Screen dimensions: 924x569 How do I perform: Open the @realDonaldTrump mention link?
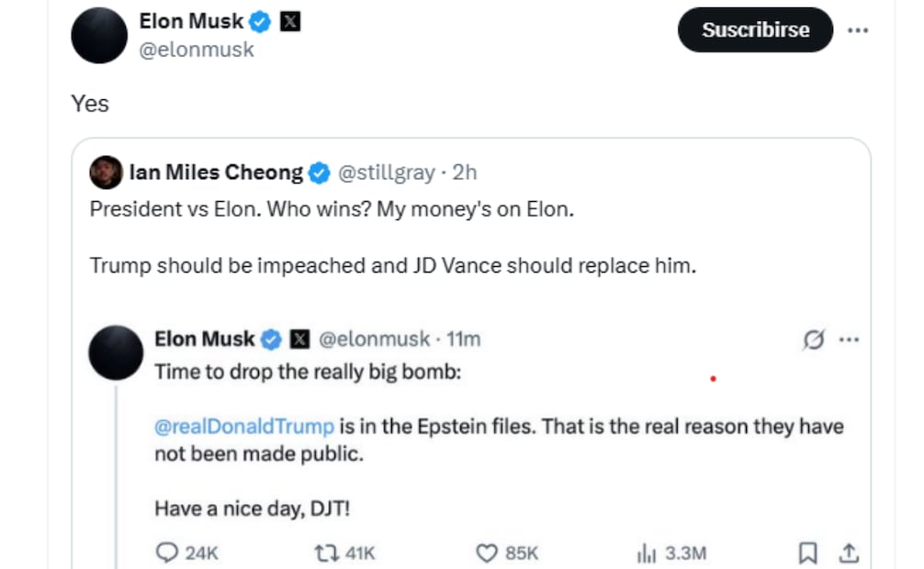click(x=244, y=427)
